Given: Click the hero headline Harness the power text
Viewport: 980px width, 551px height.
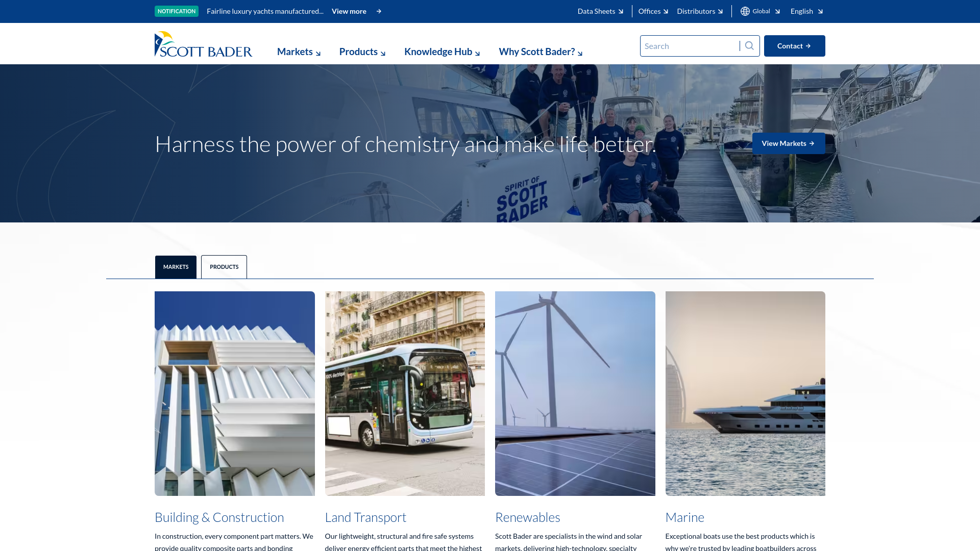Looking at the screenshot, I should click(x=405, y=144).
